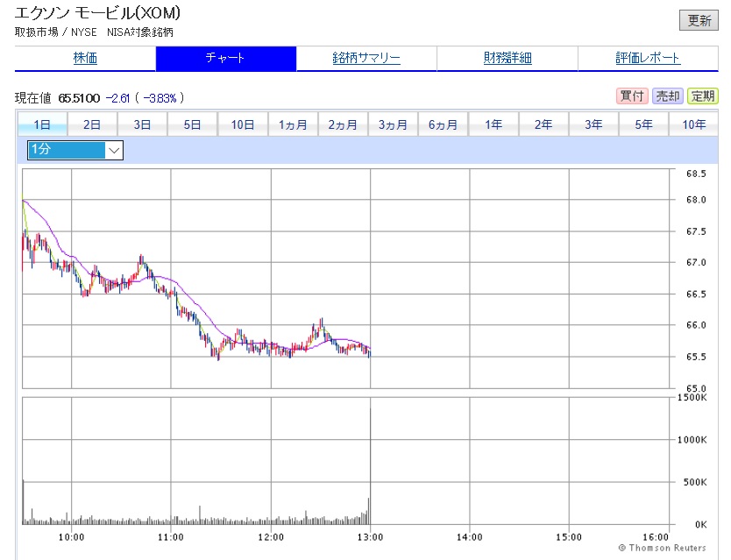
Task: Select the チャート tab
Action: coord(225,59)
